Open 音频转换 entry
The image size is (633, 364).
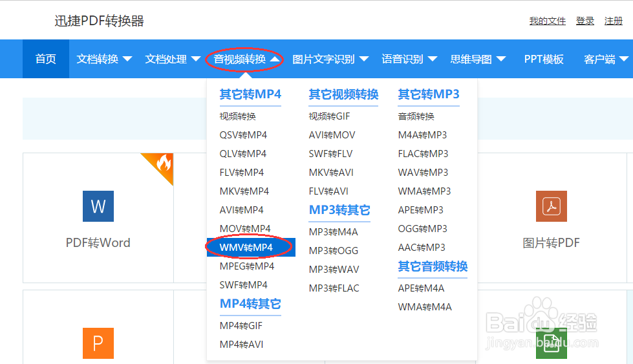[416, 116]
